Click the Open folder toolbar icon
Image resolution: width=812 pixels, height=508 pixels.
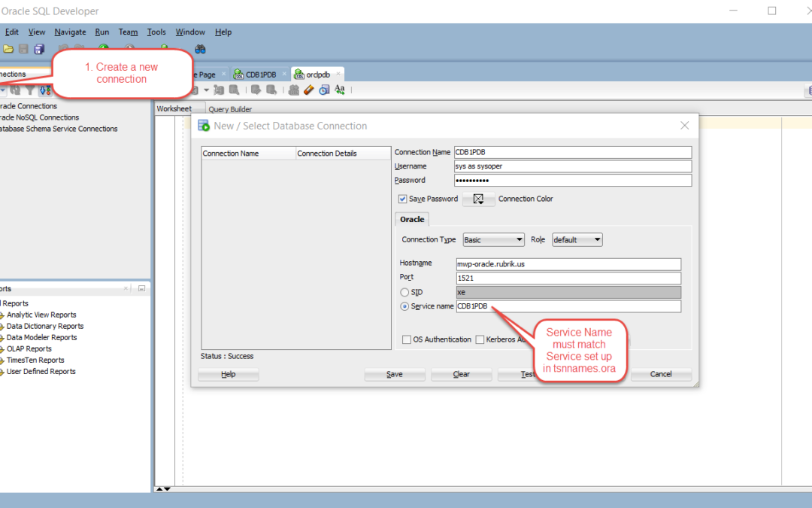[x=8, y=49]
